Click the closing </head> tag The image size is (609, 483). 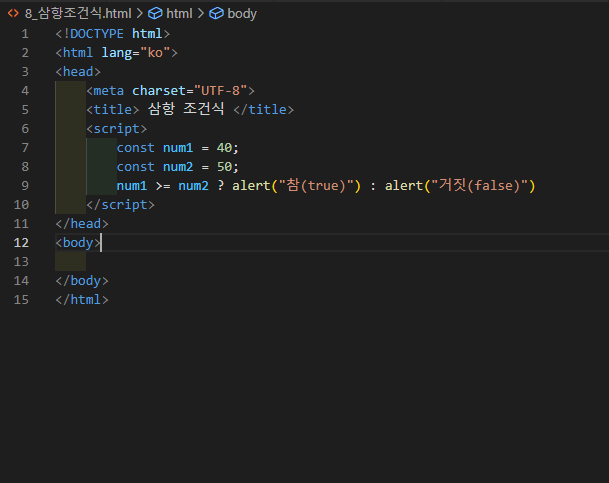click(82, 224)
